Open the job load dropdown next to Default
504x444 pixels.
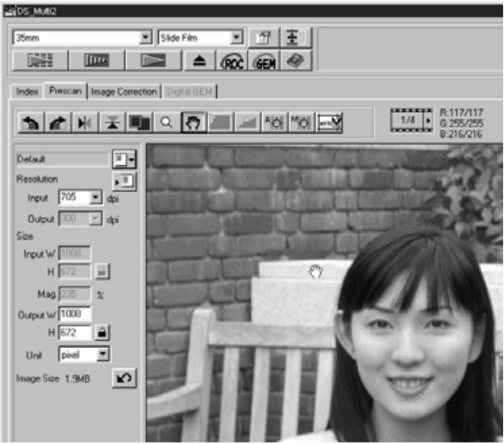click(125, 159)
